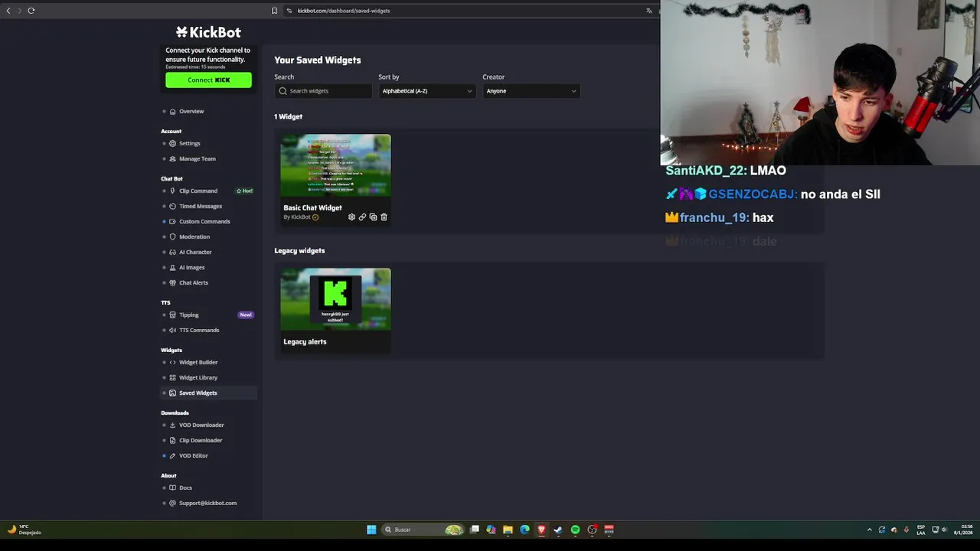This screenshot has width=980, height=551.
Task: Open Microsoft Edge from taskbar
Action: [x=524, y=530]
